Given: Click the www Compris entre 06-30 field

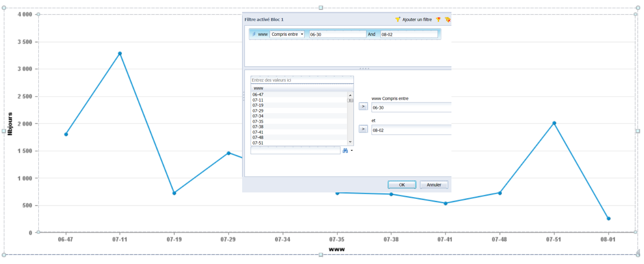Looking at the screenshot, I should [411, 107].
